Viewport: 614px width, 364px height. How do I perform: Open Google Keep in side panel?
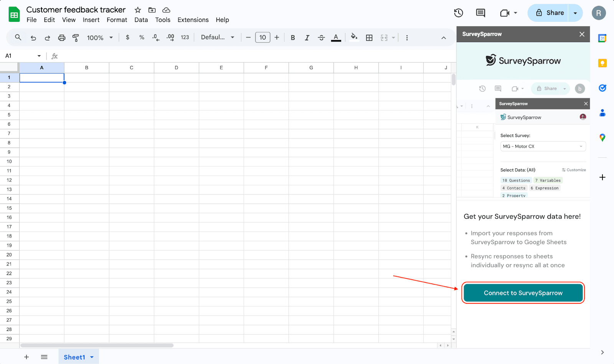(x=602, y=63)
